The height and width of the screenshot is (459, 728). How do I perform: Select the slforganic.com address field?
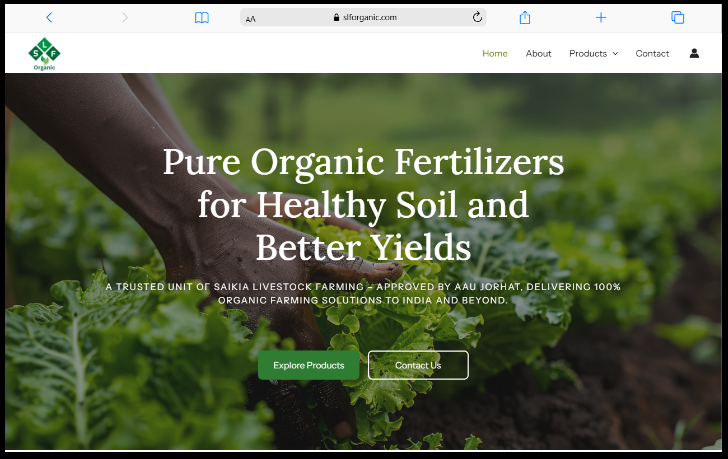point(370,18)
